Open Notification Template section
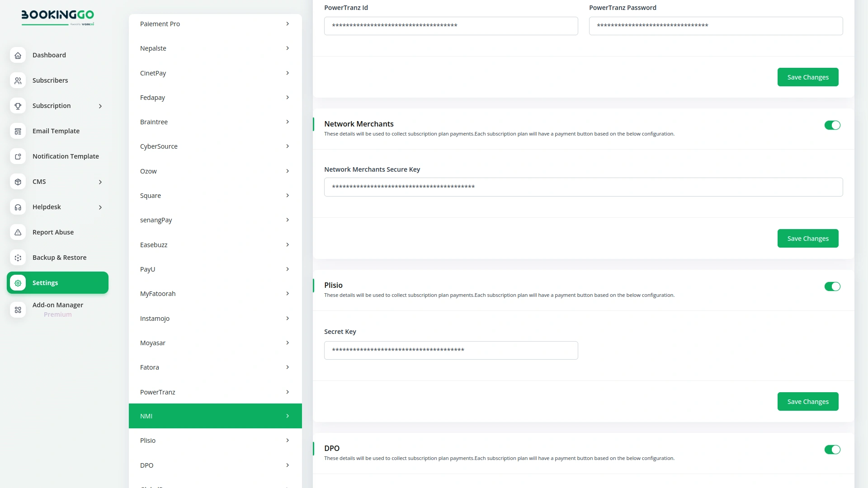 pyautogui.click(x=66, y=156)
